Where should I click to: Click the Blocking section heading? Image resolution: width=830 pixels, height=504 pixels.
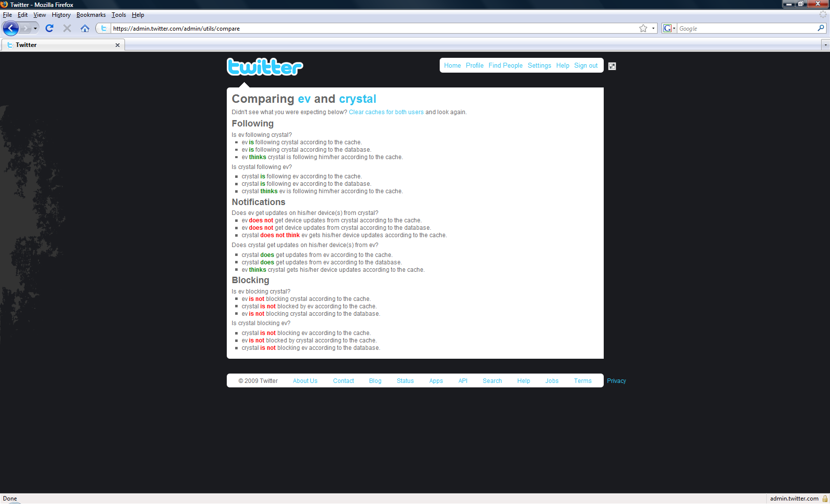250,280
